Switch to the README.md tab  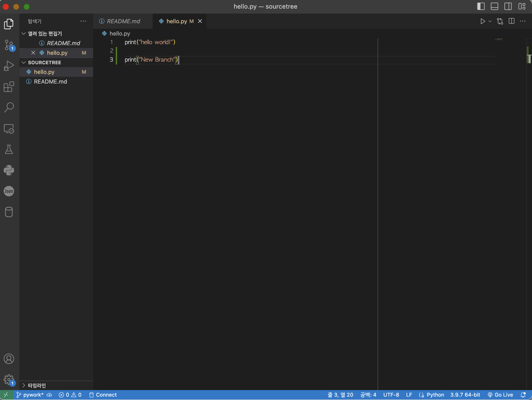123,21
